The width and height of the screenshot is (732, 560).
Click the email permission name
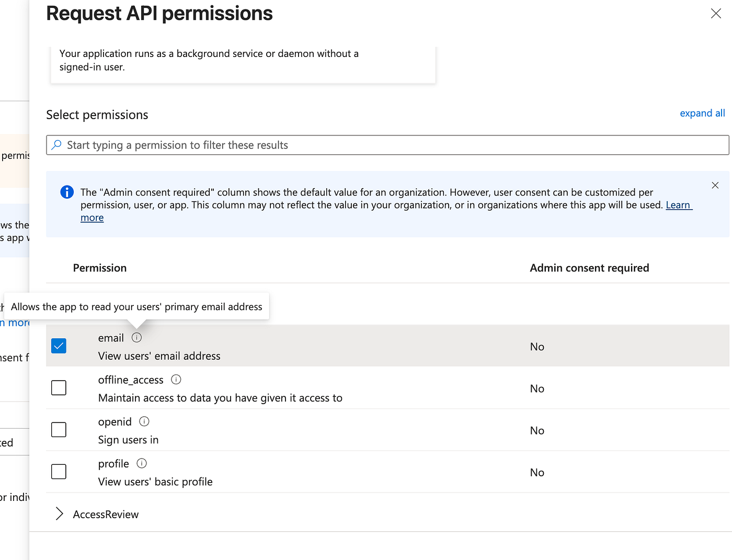pos(111,338)
